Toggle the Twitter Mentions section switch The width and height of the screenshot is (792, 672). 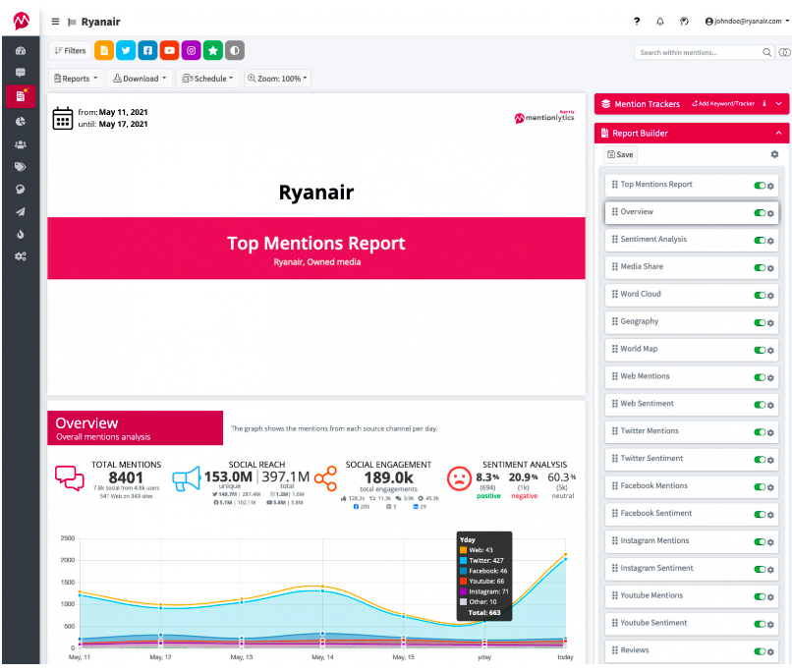tap(760, 432)
